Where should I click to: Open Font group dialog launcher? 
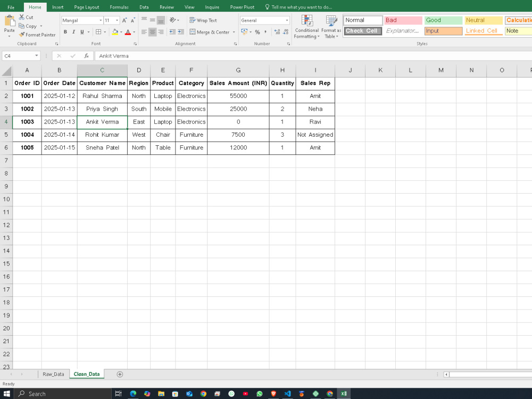click(x=135, y=44)
